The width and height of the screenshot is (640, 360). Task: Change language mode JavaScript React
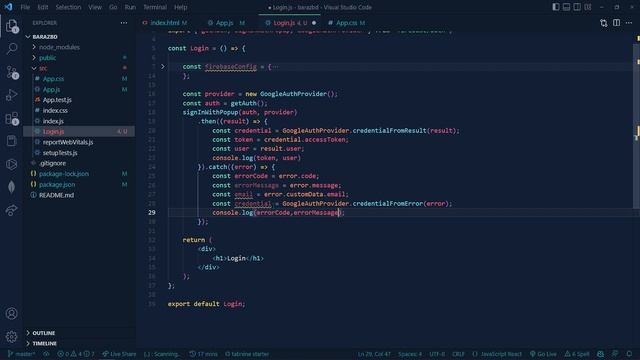coord(497,354)
